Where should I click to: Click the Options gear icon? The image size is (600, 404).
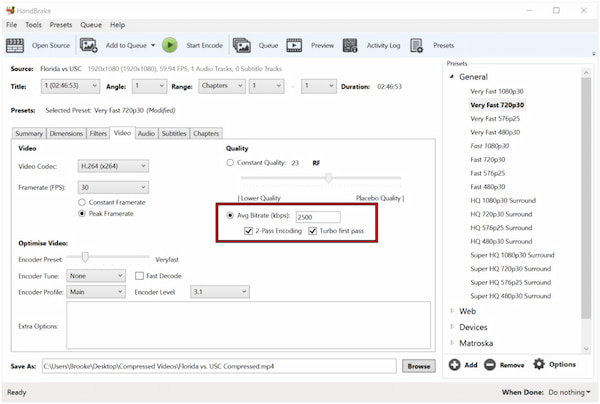click(x=539, y=364)
